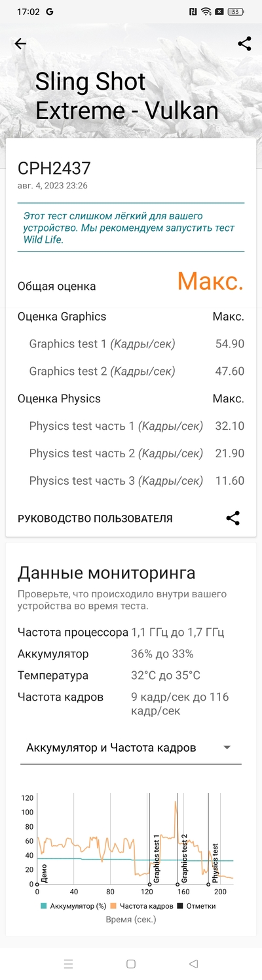
Task: Toggle the 'Аккумулятор (%)' legend item
Action: pyautogui.click(x=73, y=906)
